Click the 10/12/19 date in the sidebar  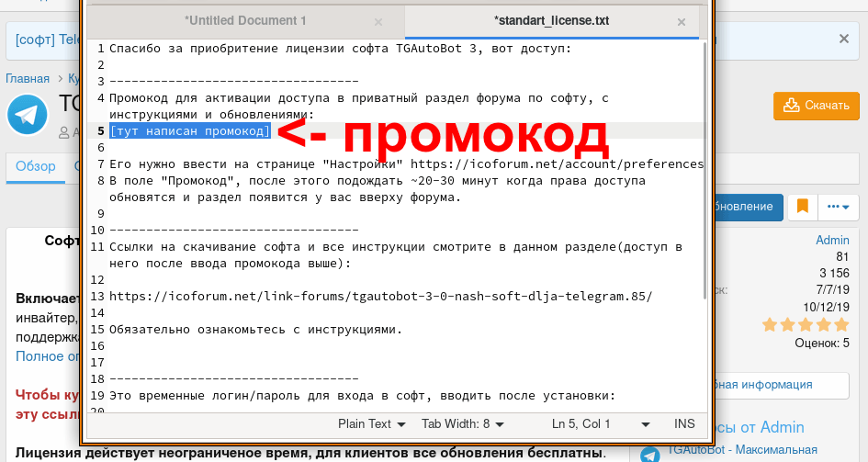(826, 307)
